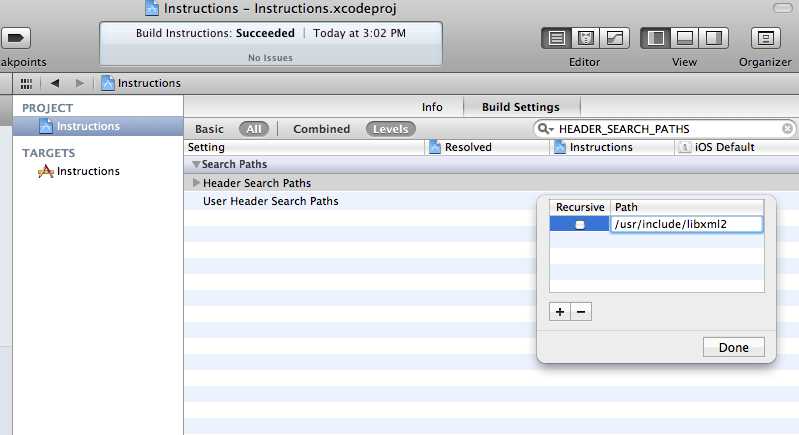Viewport: 799px width, 435px height.
Task: Click the Instructions column header
Action: point(612,147)
